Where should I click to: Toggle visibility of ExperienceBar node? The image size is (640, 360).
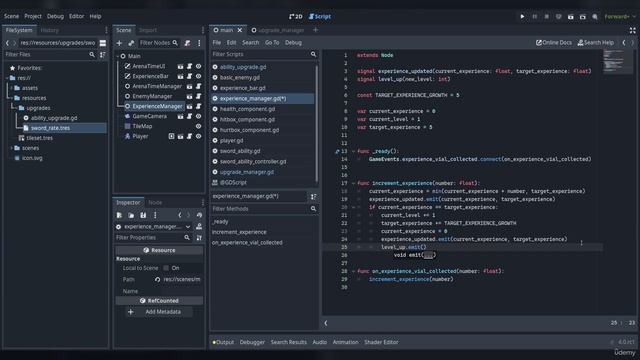[198, 76]
